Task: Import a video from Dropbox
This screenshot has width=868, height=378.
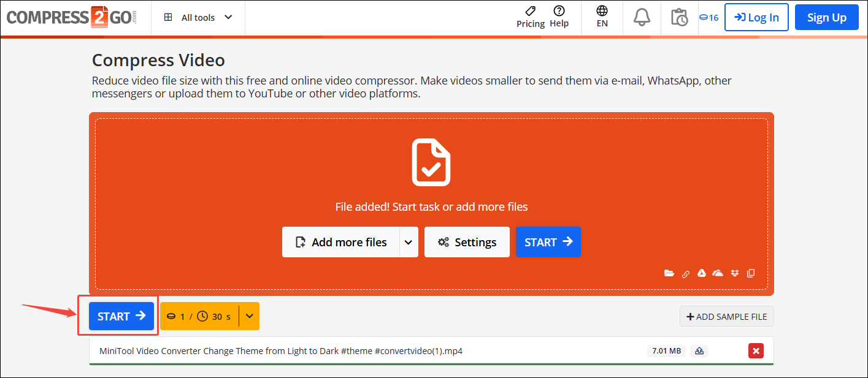Action: [x=734, y=273]
